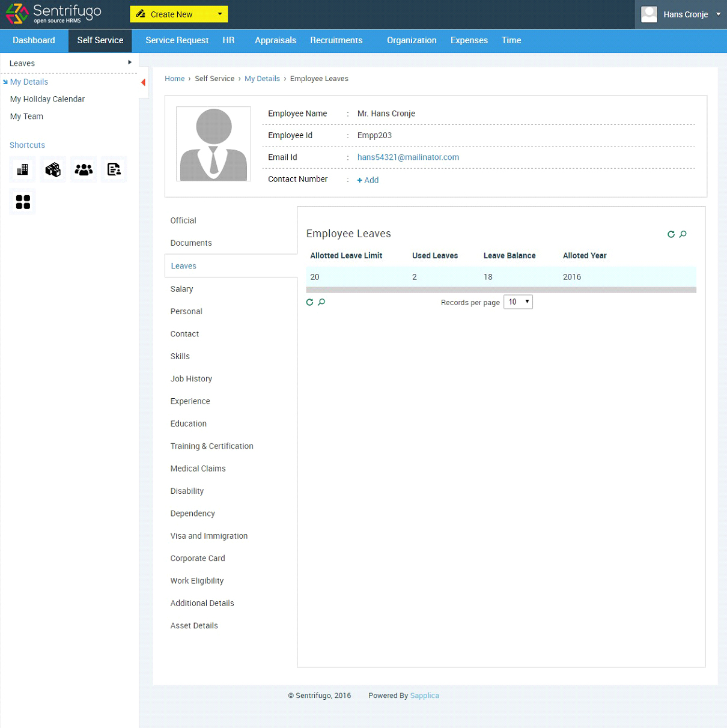
Task: Open the Official tab
Action: point(183,220)
